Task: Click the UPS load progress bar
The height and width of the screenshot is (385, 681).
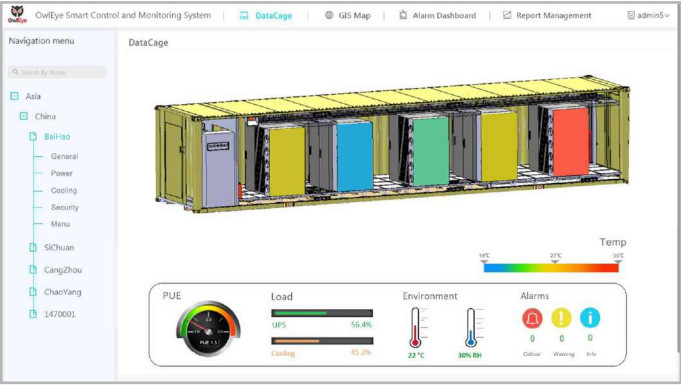Action: click(x=322, y=313)
